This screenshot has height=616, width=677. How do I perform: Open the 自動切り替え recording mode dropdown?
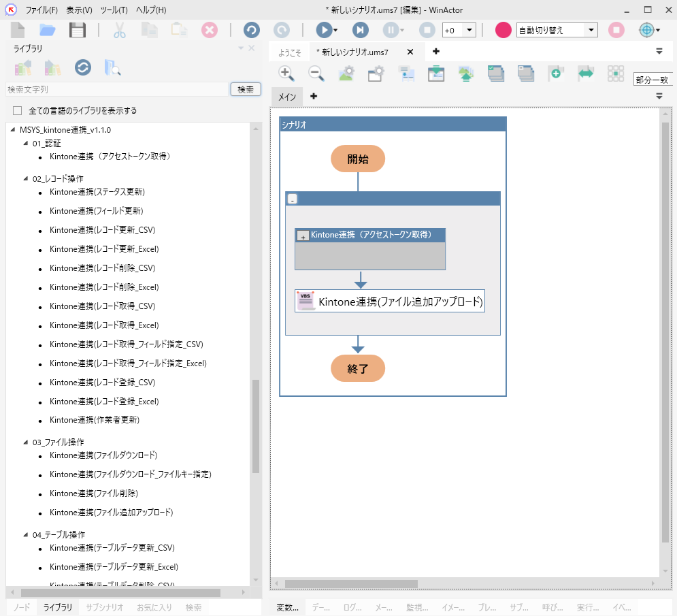pyautogui.click(x=591, y=30)
